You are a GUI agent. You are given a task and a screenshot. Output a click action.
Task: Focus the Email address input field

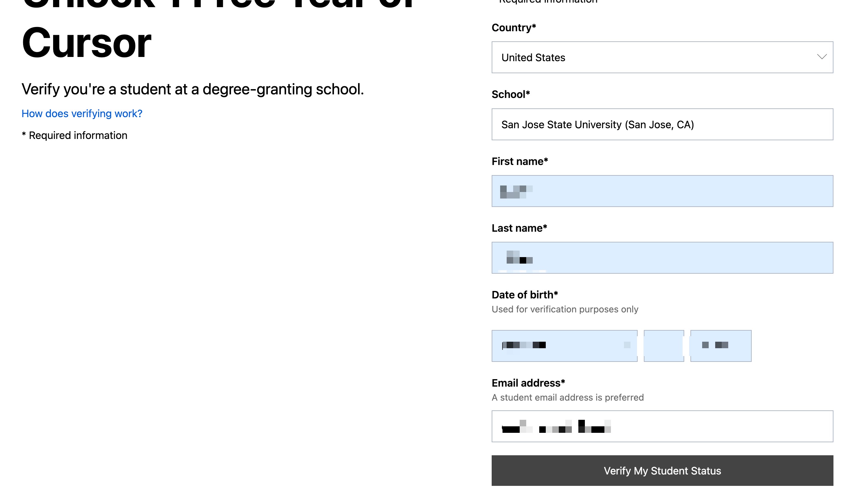click(662, 426)
